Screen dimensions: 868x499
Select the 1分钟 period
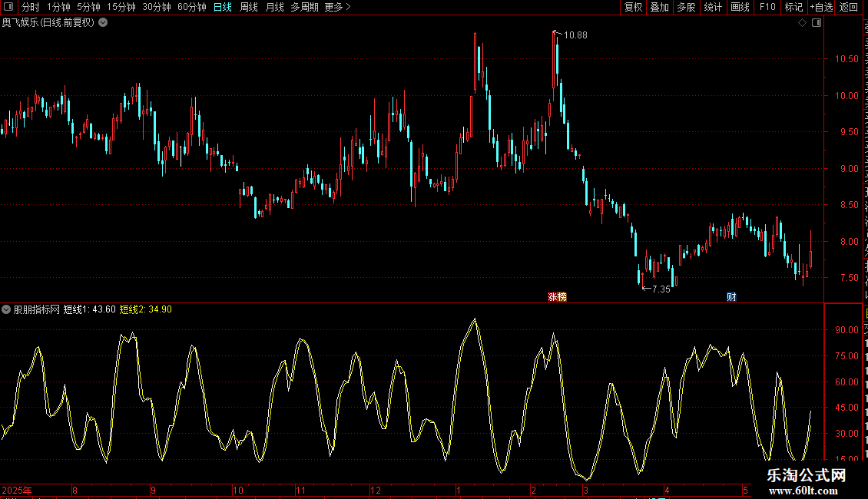pos(58,7)
